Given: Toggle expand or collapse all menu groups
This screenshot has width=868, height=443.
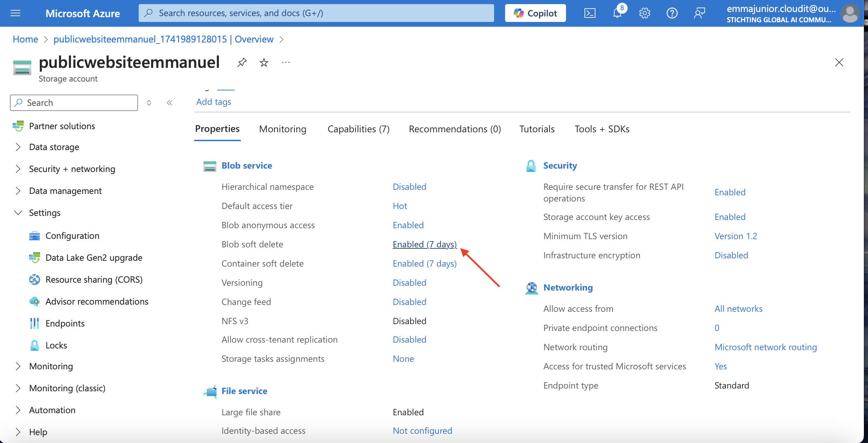Looking at the screenshot, I should point(149,103).
